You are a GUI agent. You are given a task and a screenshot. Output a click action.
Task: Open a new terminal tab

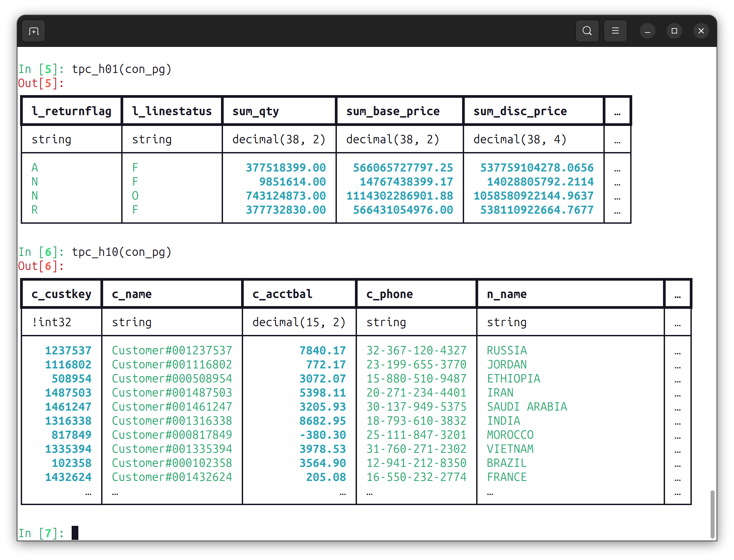point(33,31)
